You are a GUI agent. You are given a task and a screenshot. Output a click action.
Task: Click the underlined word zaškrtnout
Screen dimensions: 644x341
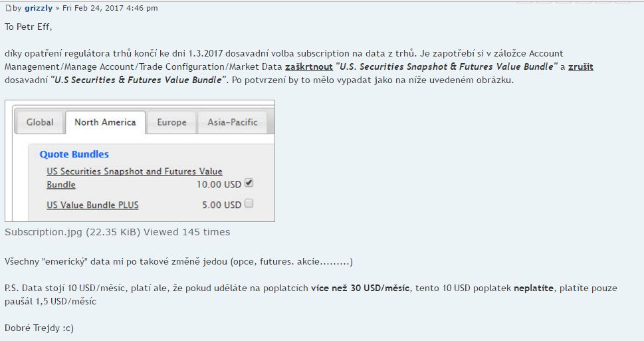tap(309, 66)
